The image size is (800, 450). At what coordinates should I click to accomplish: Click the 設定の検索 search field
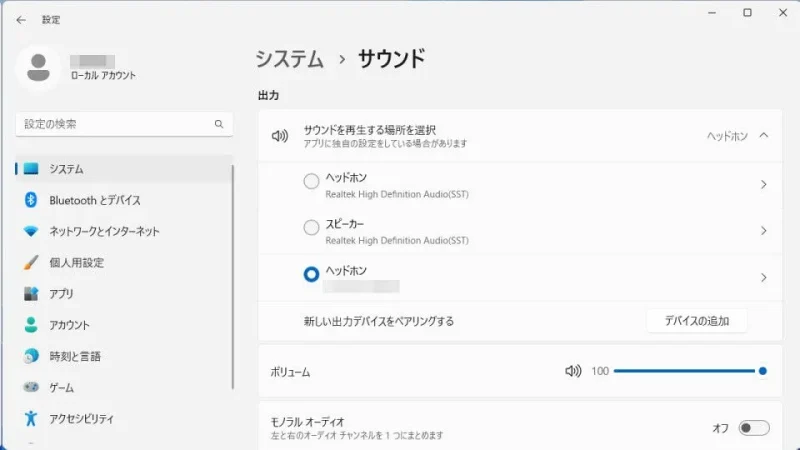[115, 124]
